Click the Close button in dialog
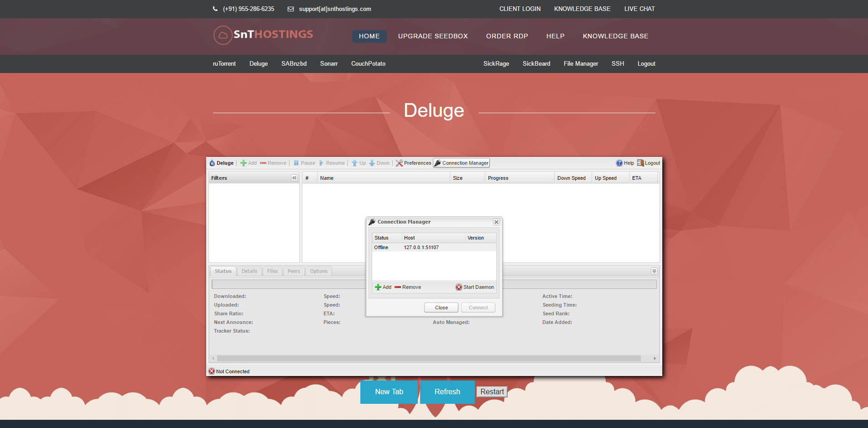Viewport: 868px width, 428px height. click(441, 308)
